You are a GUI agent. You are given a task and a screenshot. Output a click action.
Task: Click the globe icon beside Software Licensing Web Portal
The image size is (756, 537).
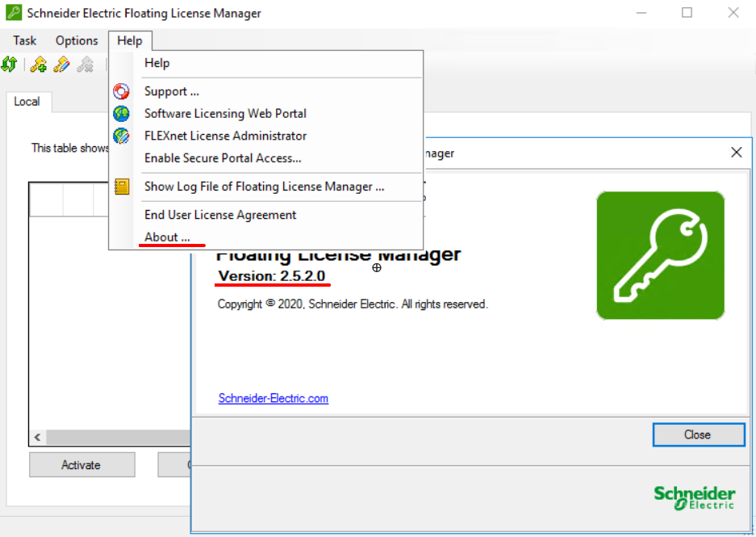click(122, 113)
